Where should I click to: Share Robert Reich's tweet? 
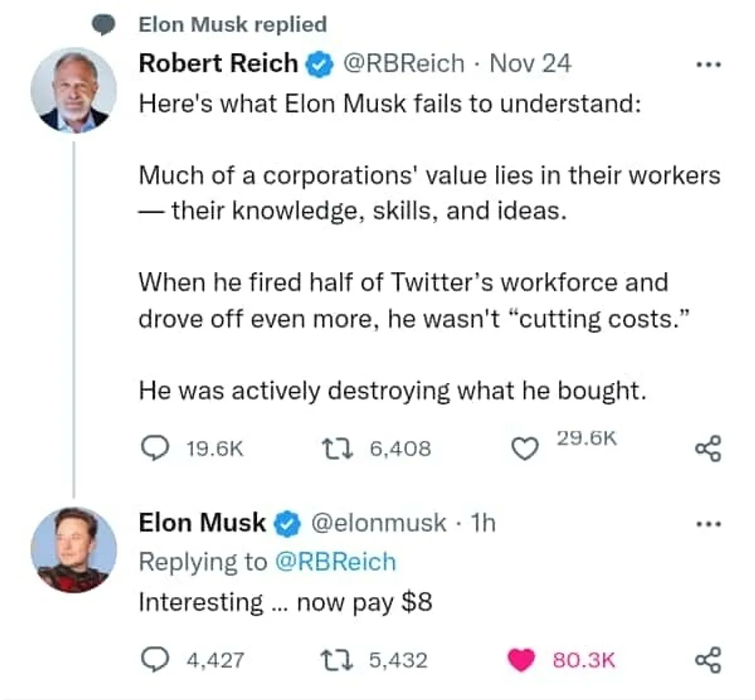point(708,449)
